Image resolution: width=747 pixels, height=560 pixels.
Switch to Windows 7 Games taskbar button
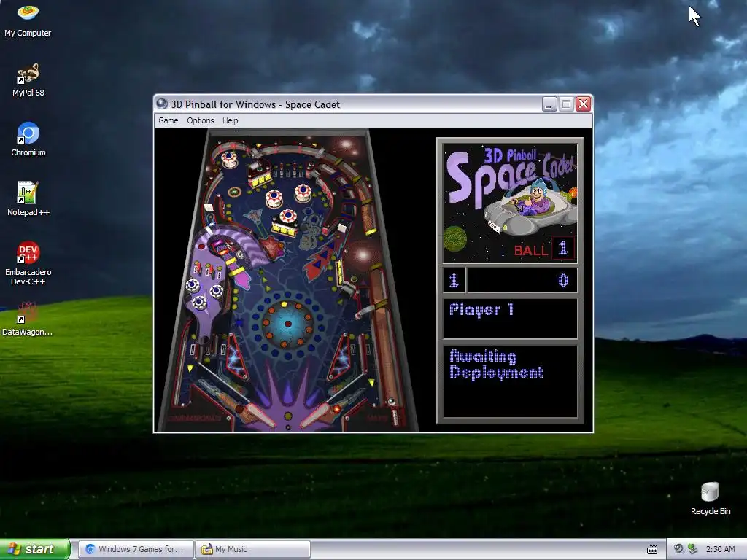[x=136, y=549]
